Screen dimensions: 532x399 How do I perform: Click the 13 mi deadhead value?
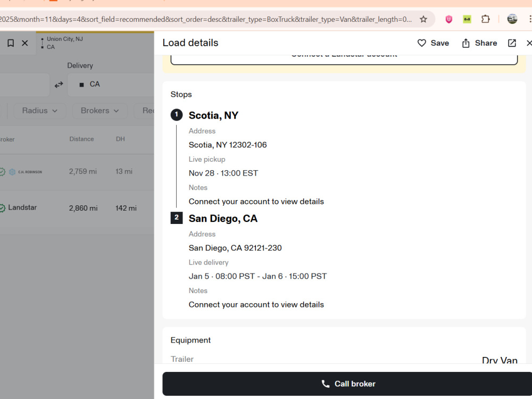pyautogui.click(x=124, y=172)
